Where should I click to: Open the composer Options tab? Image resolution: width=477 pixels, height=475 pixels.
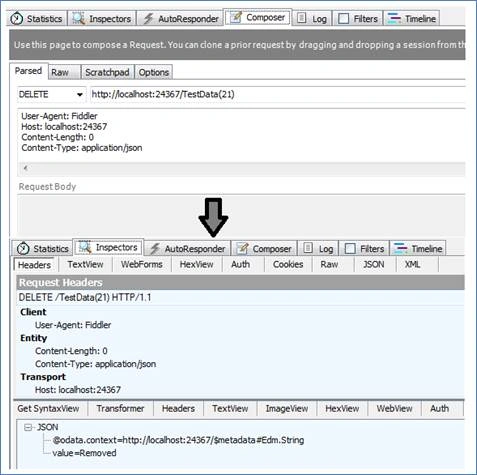point(154,72)
